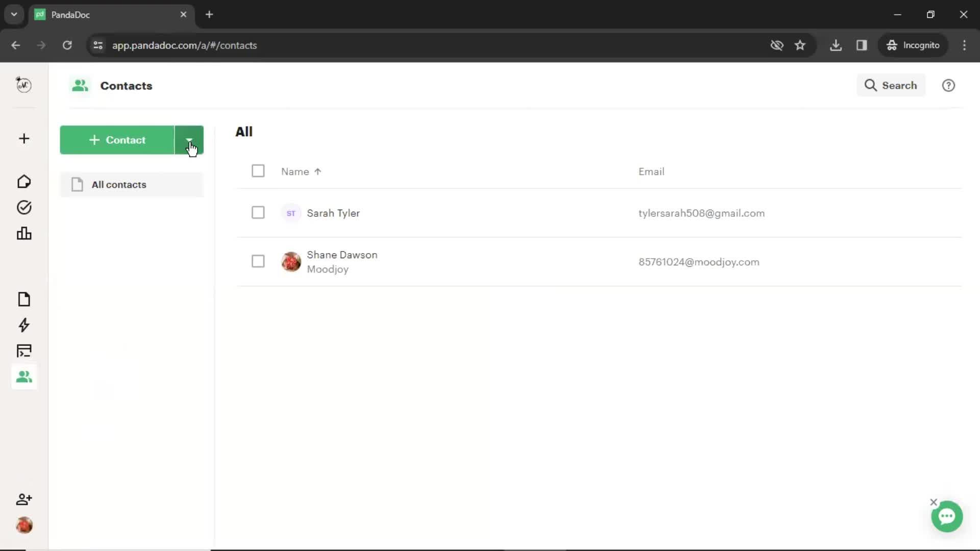Click the Contacts icon in sidebar
Screen dimensions: 980x551
24,376
